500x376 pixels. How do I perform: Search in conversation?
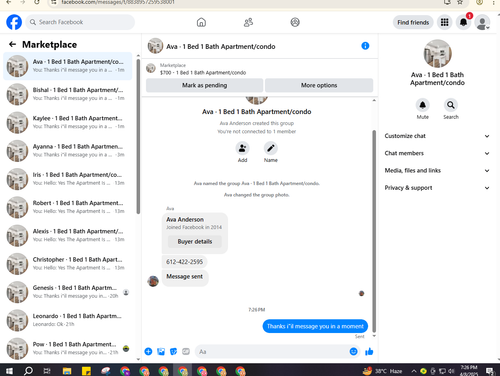451,105
